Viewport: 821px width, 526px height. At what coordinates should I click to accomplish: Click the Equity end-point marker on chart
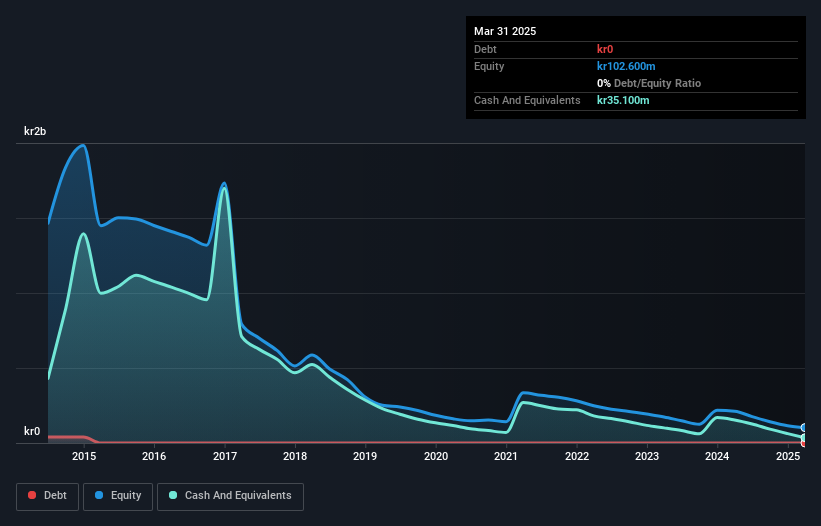tap(804, 428)
